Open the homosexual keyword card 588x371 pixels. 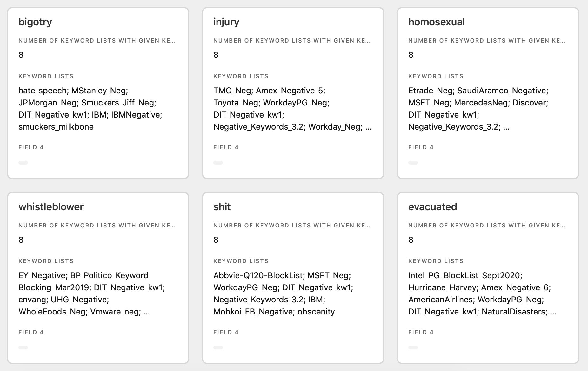[x=437, y=22]
